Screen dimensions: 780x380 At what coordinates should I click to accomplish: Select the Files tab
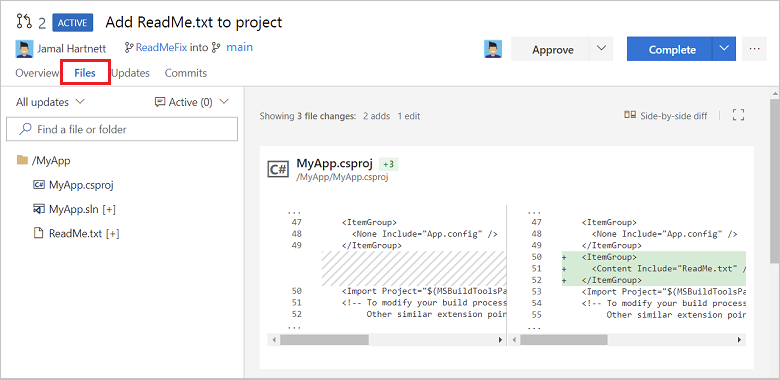pos(85,73)
